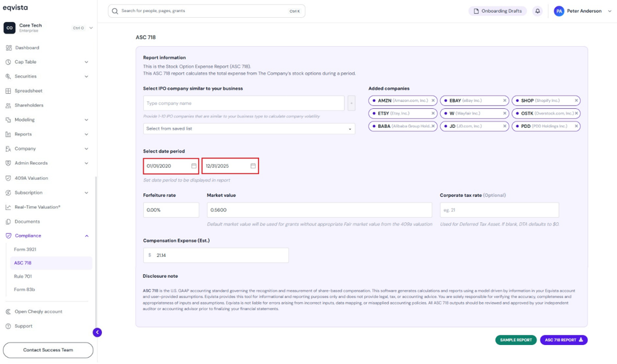
Task: Expand the Securities menu chevron
Action: coord(86,77)
